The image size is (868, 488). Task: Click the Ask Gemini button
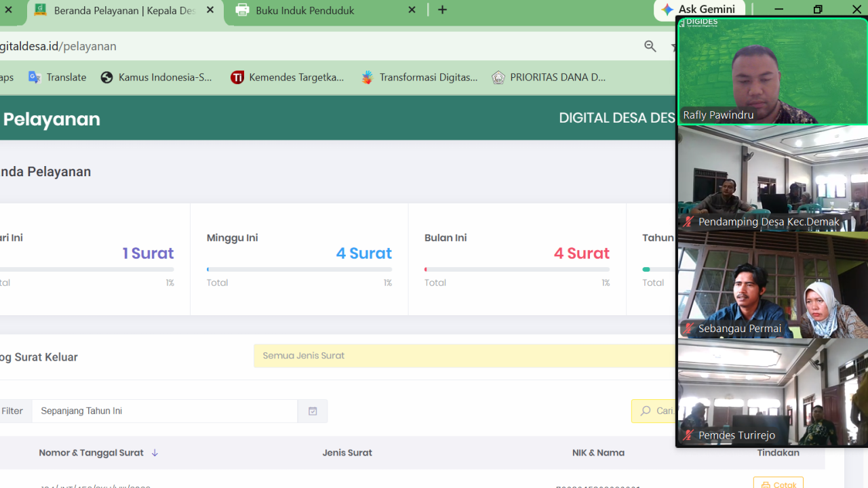[699, 9]
